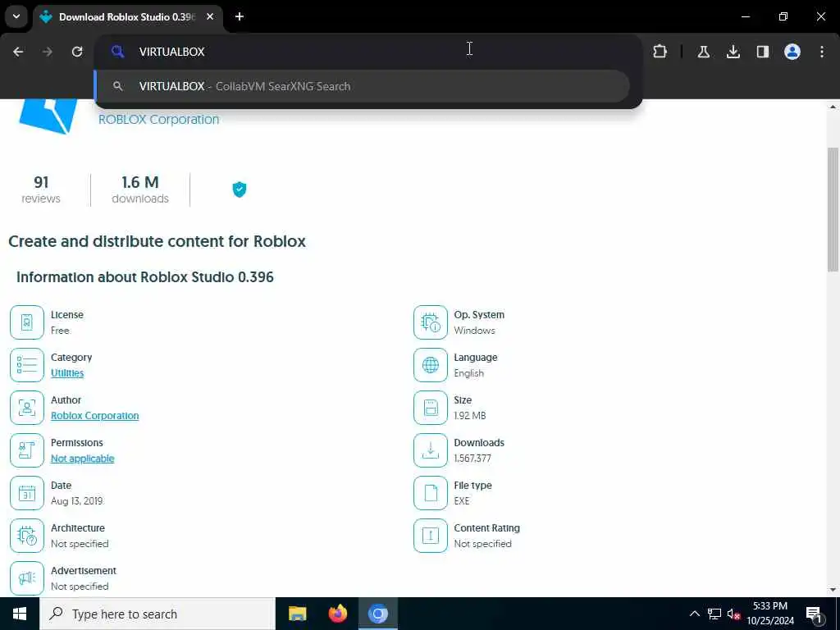
Task: Close the Download Roblox Studio tab
Action: pyautogui.click(x=210, y=16)
